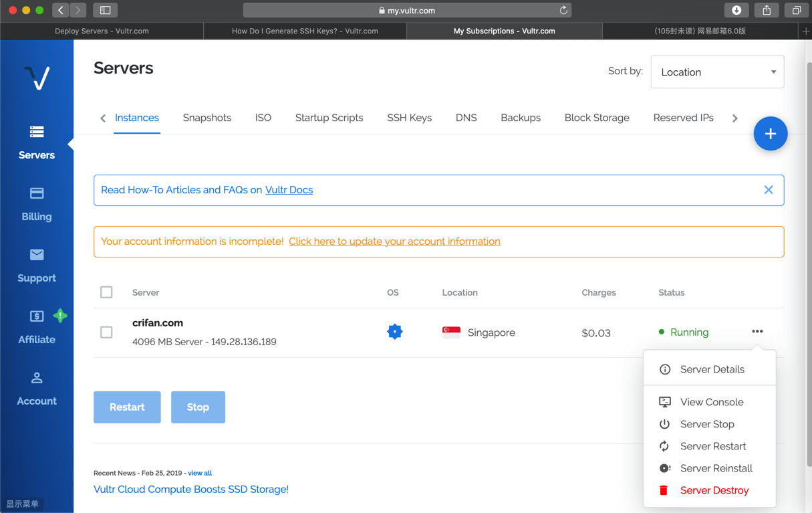Switch to the ISO tab
This screenshot has height=513, width=812.
(263, 118)
